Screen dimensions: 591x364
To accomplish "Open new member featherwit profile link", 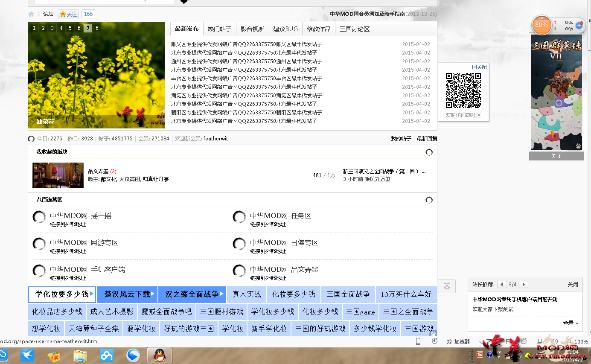I will pyautogui.click(x=215, y=139).
